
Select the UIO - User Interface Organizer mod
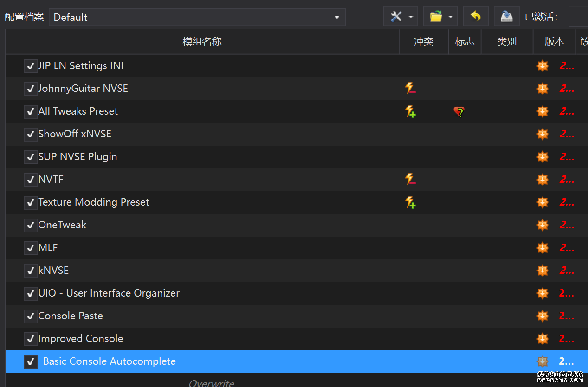pyautogui.click(x=109, y=293)
